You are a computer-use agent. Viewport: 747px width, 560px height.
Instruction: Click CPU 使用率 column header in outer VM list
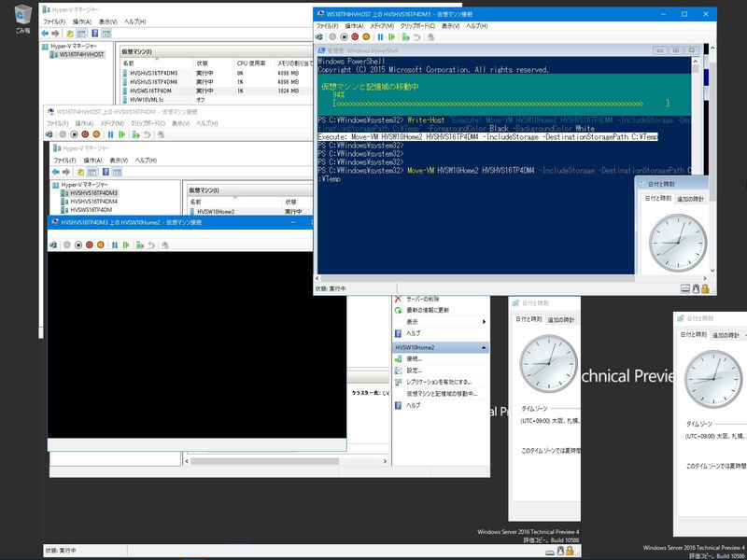[x=253, y=63]
